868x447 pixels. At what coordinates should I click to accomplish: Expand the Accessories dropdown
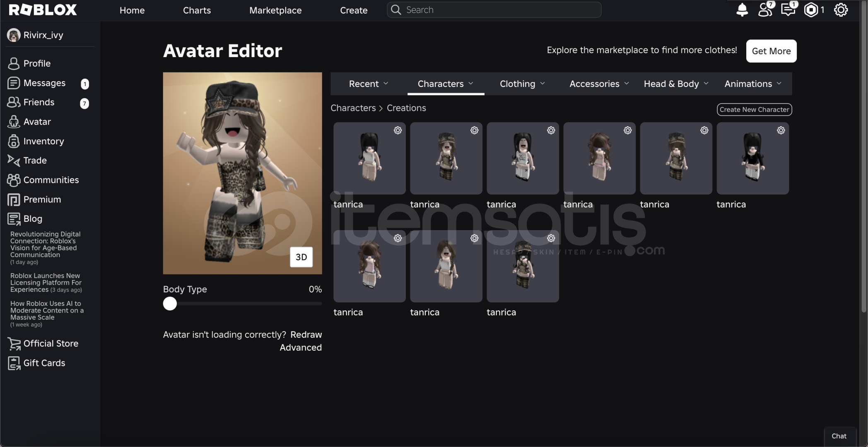pos(599,84)
